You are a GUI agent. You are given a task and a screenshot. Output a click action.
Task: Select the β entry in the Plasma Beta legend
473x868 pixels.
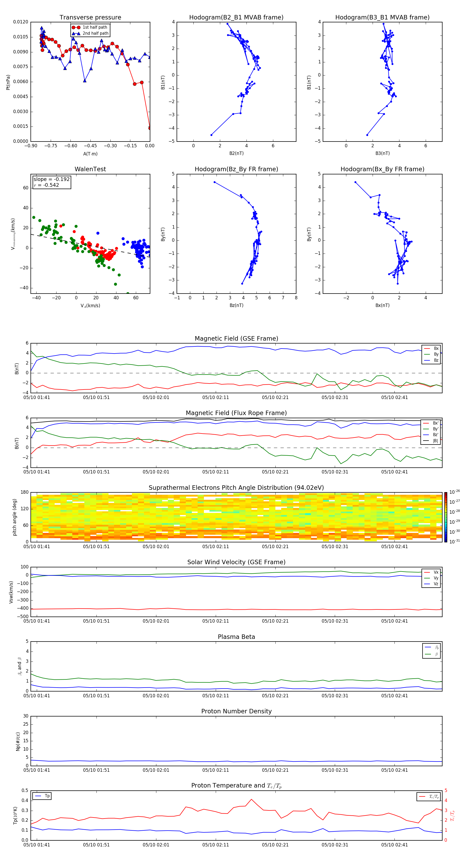[x=431, y=654]
